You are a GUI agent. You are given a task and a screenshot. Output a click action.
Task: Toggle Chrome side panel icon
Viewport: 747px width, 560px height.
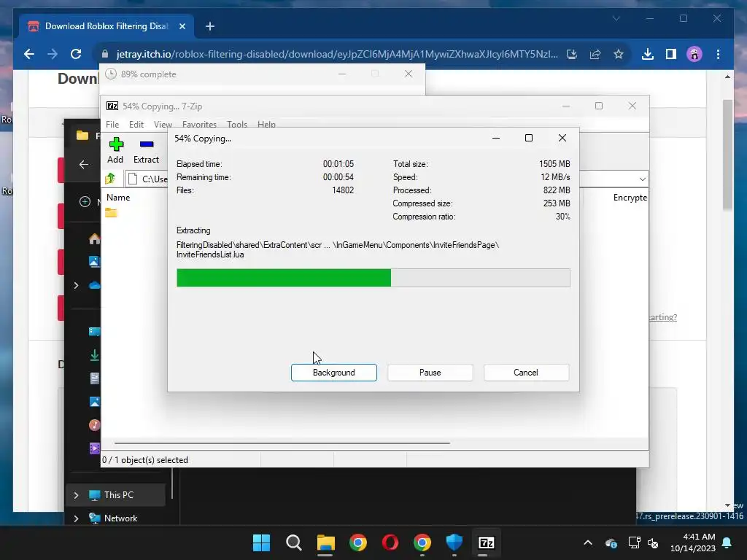(671, 54)
